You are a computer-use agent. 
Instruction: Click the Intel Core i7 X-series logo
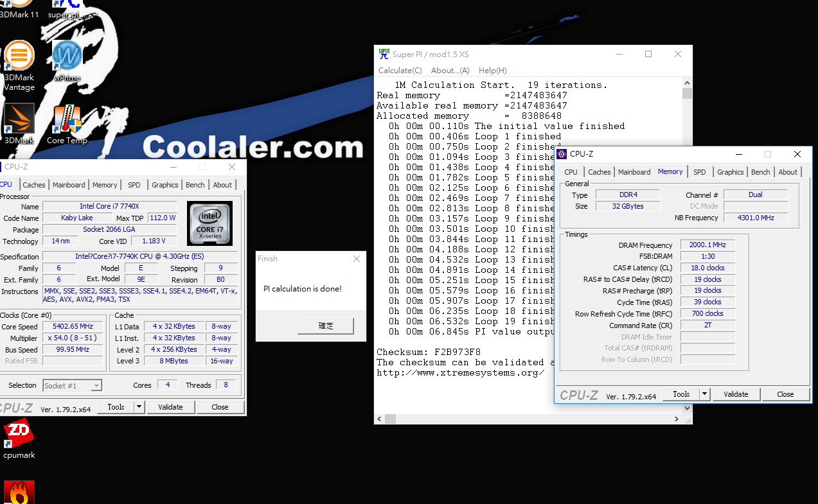[x=209, y=223]
